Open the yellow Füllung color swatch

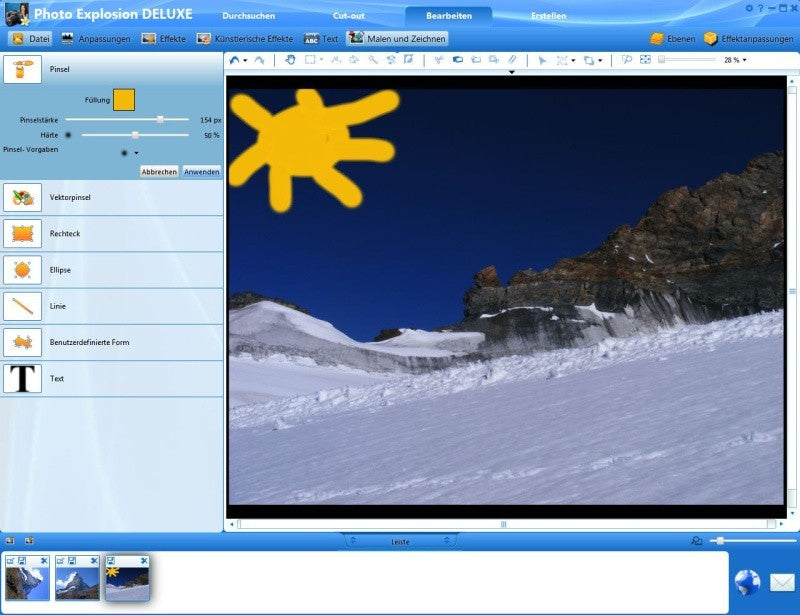point(124,100)
